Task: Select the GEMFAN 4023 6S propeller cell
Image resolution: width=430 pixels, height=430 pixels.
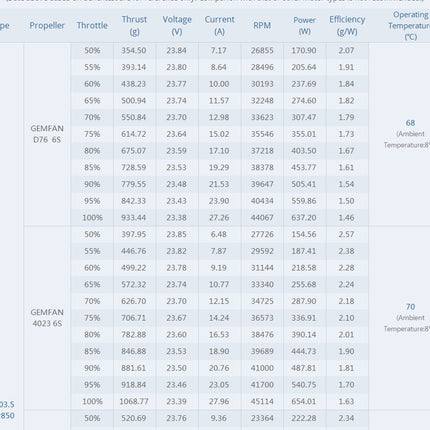Action: coord(47,318)
